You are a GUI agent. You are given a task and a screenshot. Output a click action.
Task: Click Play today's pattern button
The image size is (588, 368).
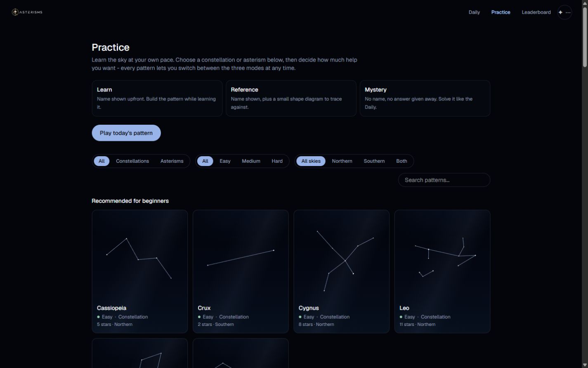(126, 133)
